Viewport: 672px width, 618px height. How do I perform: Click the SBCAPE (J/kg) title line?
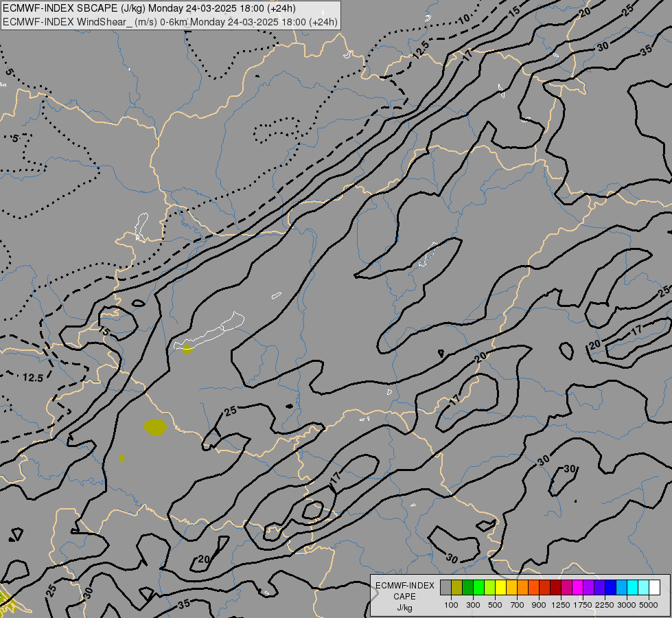pos(149,8)
